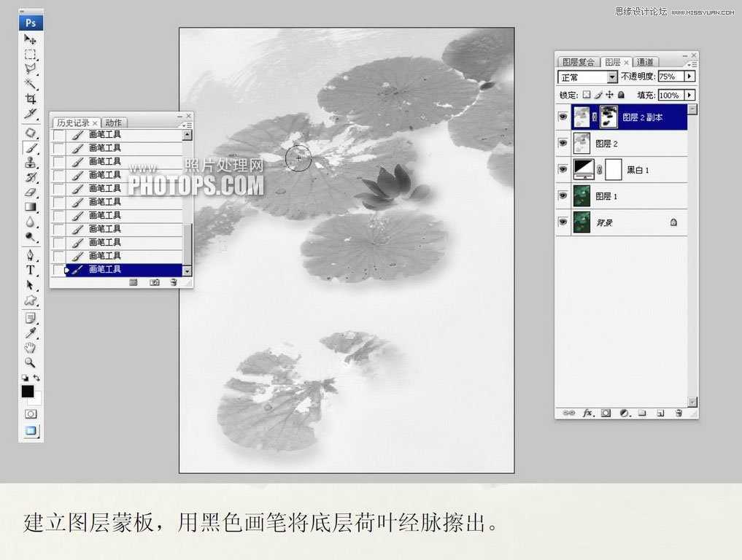Open the Add layer style fx menu

[x=588, y=413]
